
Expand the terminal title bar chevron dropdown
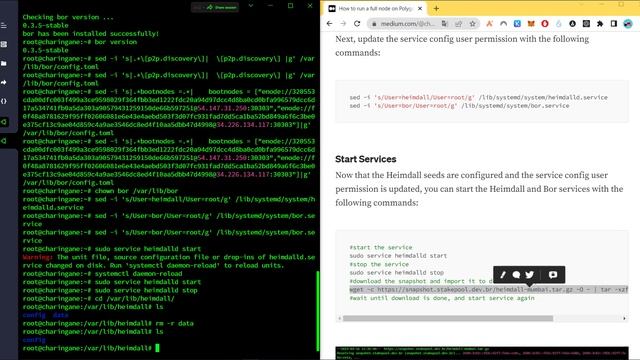pyautogui.click(x=251, y=6)
